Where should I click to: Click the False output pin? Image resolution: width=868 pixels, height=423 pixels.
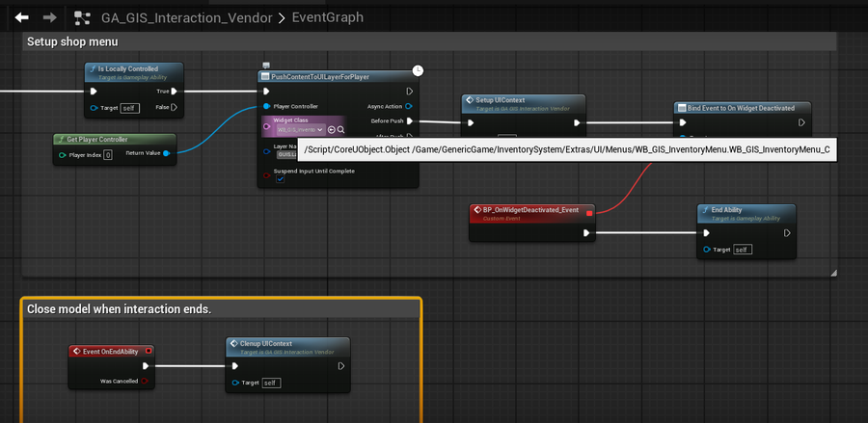pos(174,107)
